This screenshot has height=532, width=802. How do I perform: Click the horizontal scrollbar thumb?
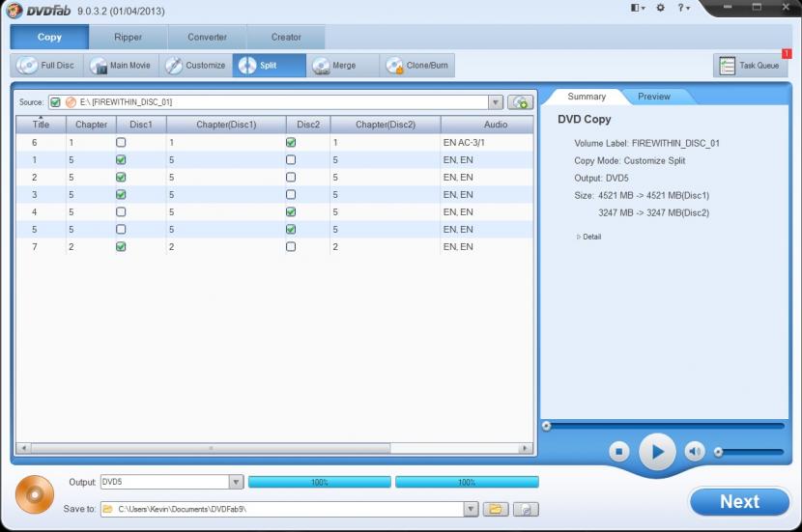coord(211,448)
